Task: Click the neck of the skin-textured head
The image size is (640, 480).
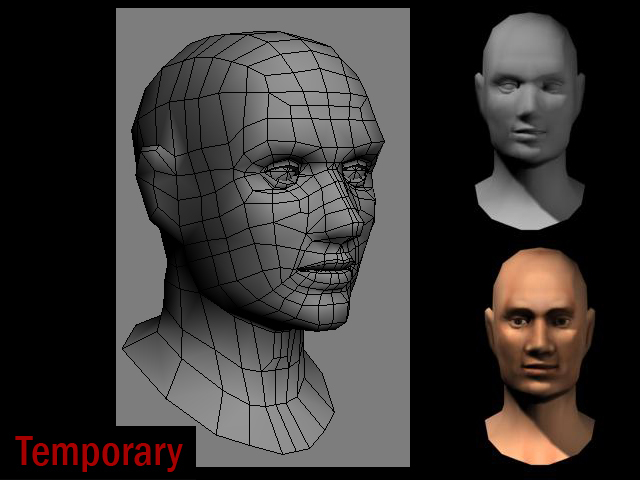Action: (539, 420)
